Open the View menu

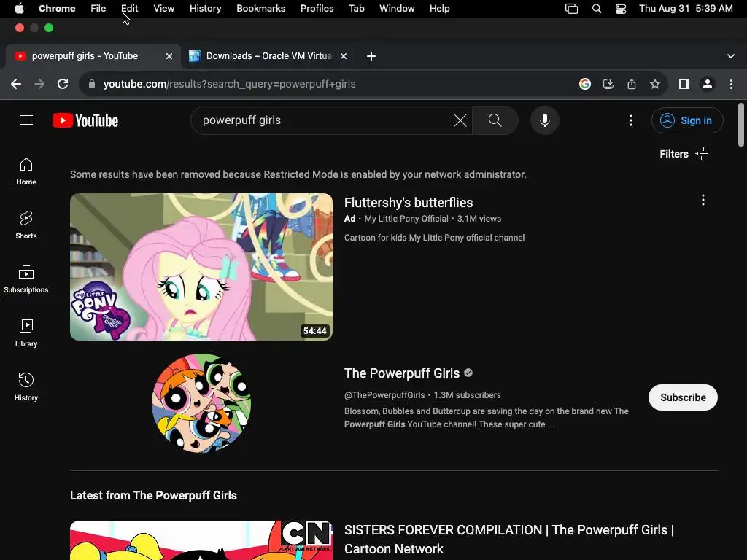[x=163, y=9]
